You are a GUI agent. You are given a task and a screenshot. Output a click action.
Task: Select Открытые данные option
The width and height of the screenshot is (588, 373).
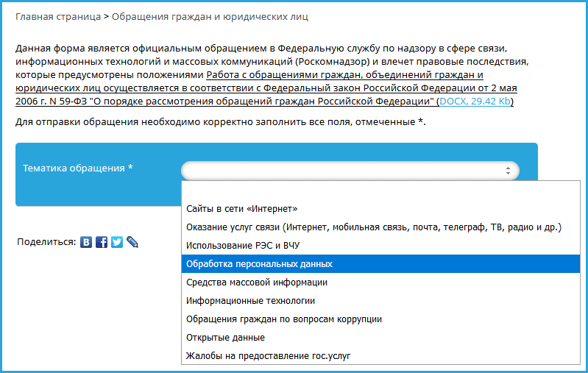[x=380, y=338]
